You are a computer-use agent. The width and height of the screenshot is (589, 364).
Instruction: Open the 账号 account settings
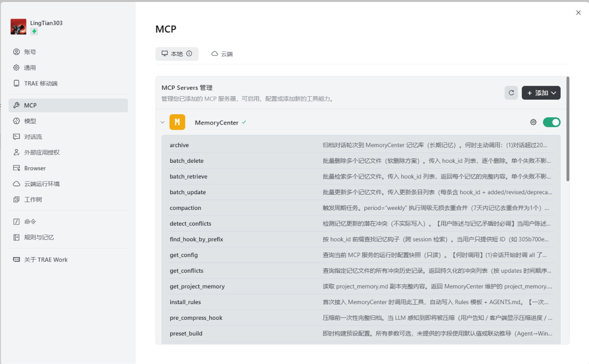point(68,52)
